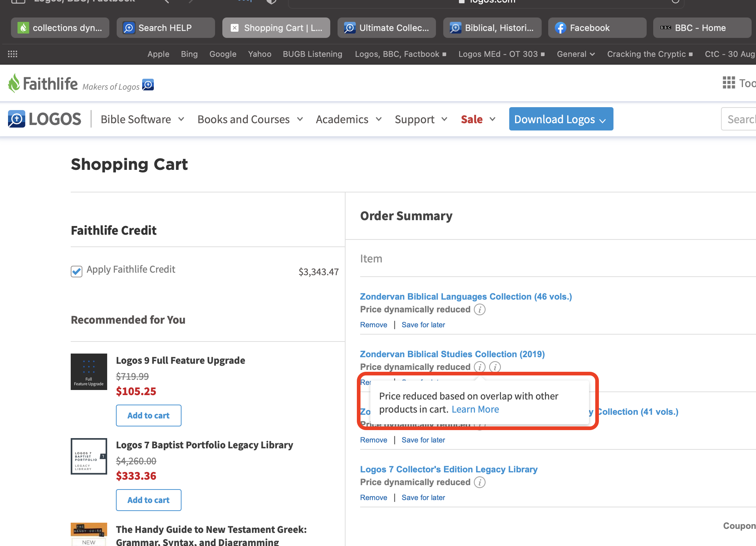Add Logos 7 Baptist Portfolio Legacy Library to cart
This screenshot has width=756, height=546.
pyautogui.click(x=149, y=500)
